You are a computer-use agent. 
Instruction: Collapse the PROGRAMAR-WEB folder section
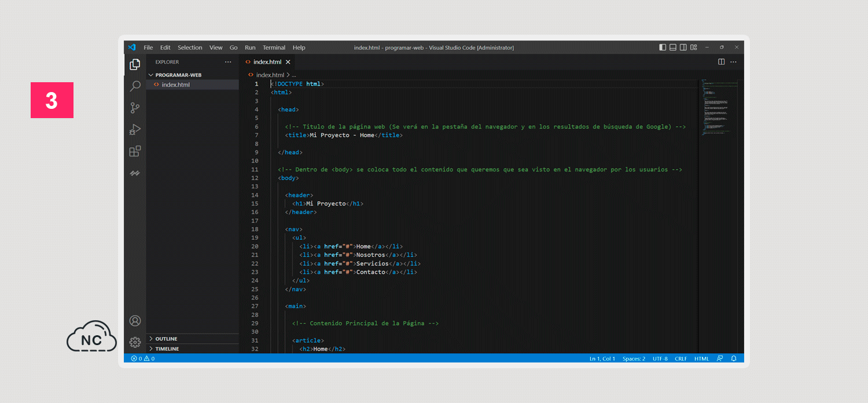(x=178, y=75)
